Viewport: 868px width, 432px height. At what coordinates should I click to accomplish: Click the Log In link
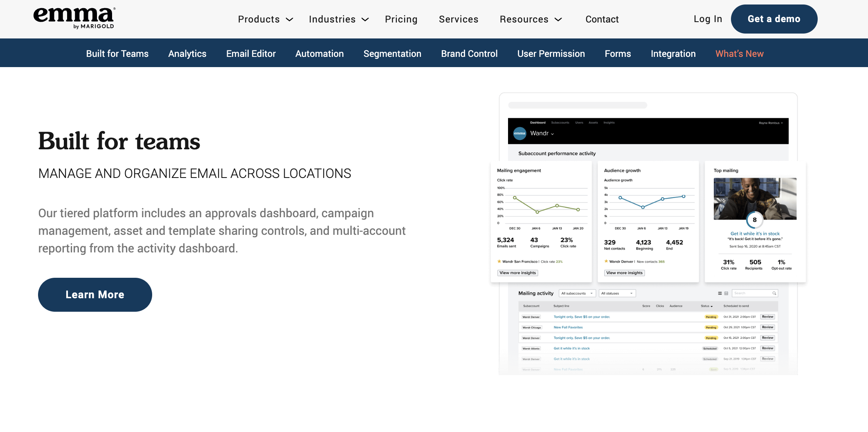(708, 19)
